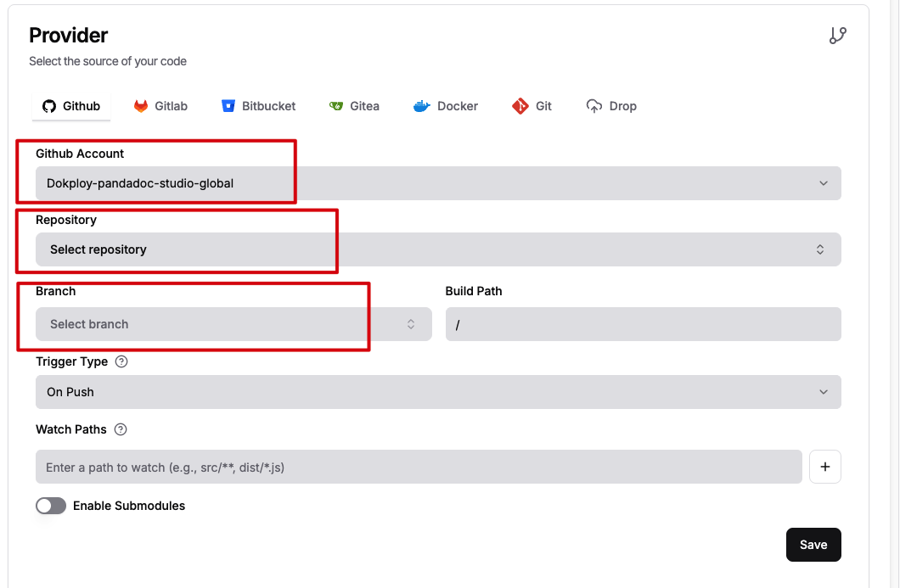This screenshot has width=900, height=588.
Task: Click the Watch Paths label
Action: pyautogui.click(x=71, y=429)
